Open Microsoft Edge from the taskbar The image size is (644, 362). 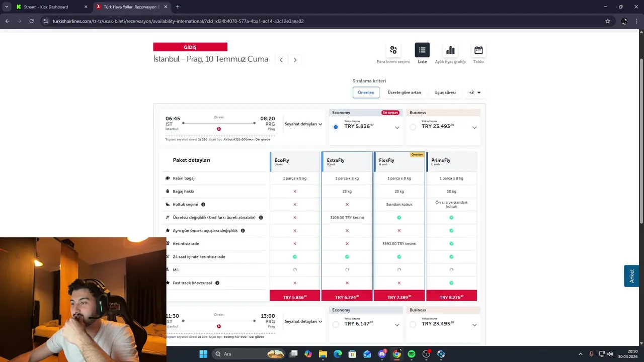click(338, 354)
